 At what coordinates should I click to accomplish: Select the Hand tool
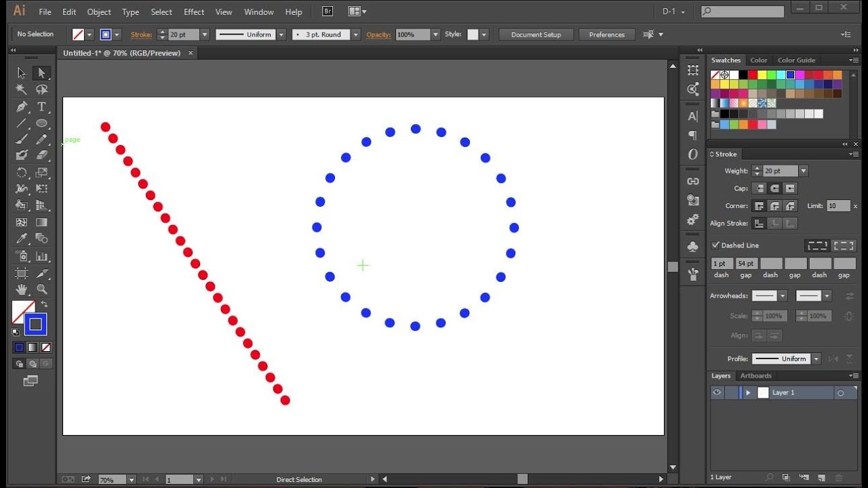(x=22, y=289)
